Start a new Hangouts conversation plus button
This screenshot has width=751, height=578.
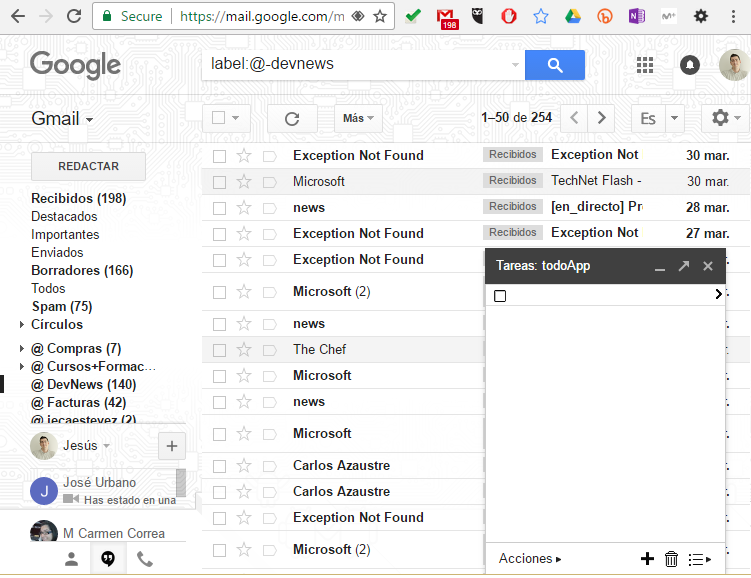(171, 446)
